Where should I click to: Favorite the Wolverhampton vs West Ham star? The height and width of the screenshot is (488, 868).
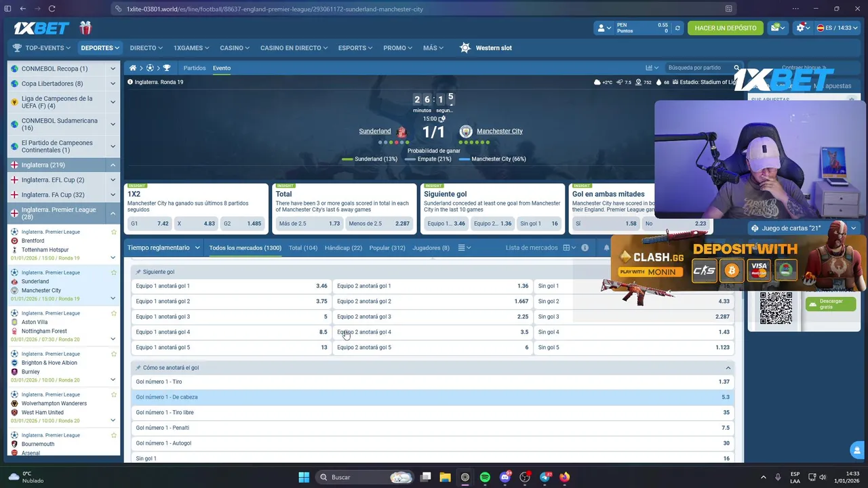pyautogui.click(x=114, y=394)
